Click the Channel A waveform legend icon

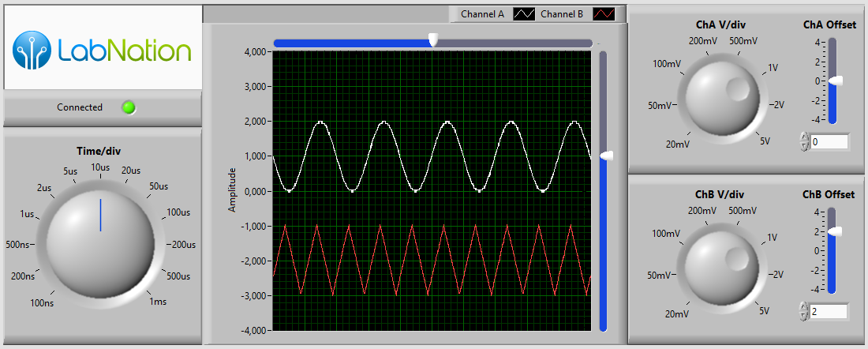524,14
